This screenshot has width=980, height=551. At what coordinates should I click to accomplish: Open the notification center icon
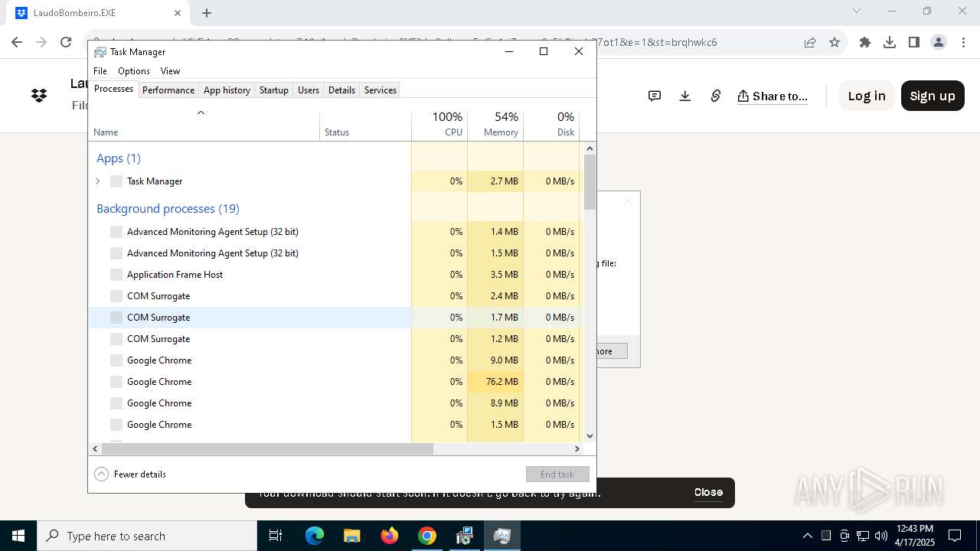point(955,536)
